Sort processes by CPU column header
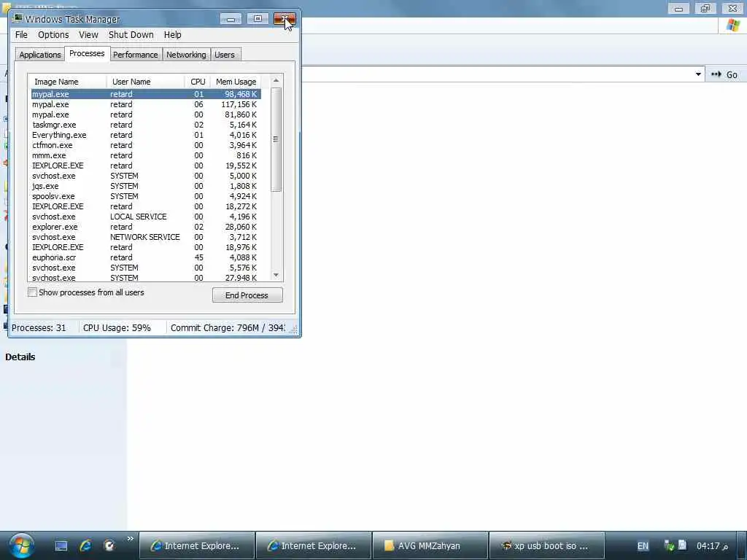The width and height of the screenshot is (747, 560). pos(198,82)
